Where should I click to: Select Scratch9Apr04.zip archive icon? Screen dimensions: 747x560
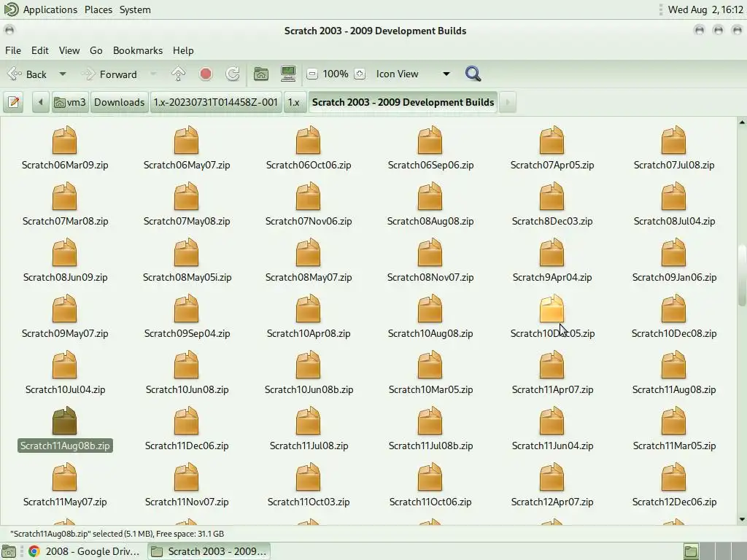(x=551, y=252)
